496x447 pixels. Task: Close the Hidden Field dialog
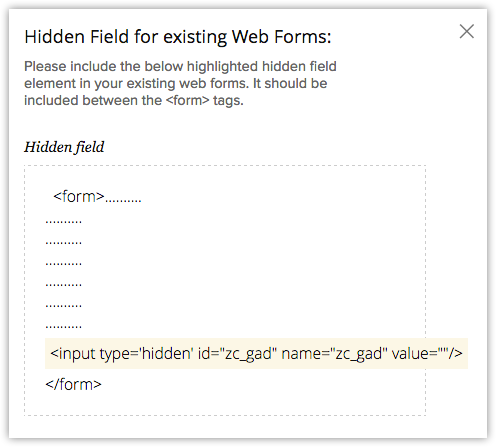(466, 31)
